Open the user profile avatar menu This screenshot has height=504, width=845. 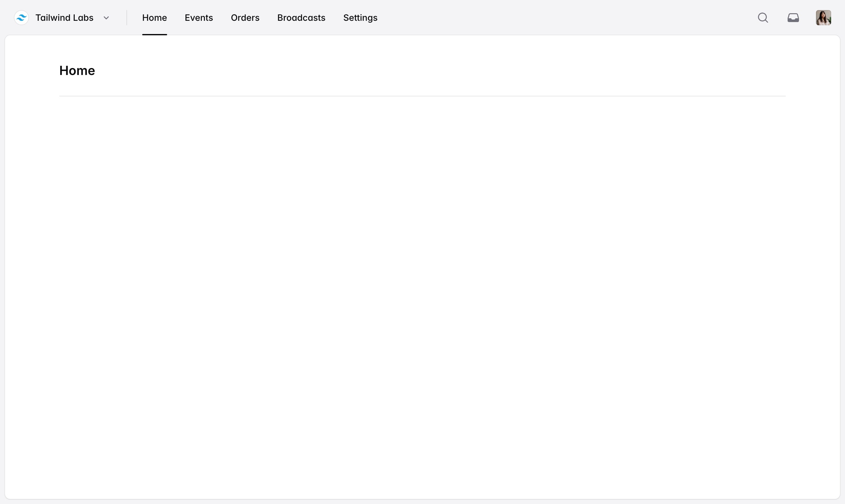click(x=823, y=18)
